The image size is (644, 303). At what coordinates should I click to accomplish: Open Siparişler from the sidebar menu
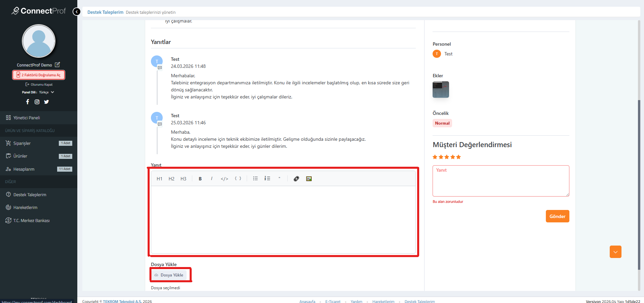point(22,143)
